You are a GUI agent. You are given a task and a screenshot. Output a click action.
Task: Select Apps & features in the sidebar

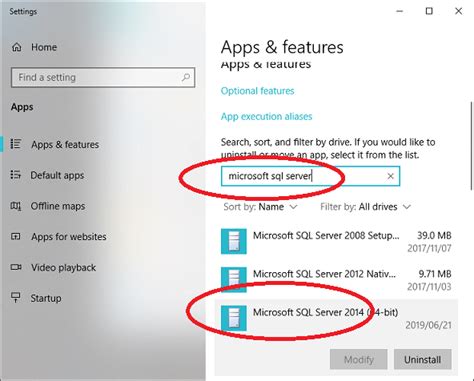(x=65, y=145)
